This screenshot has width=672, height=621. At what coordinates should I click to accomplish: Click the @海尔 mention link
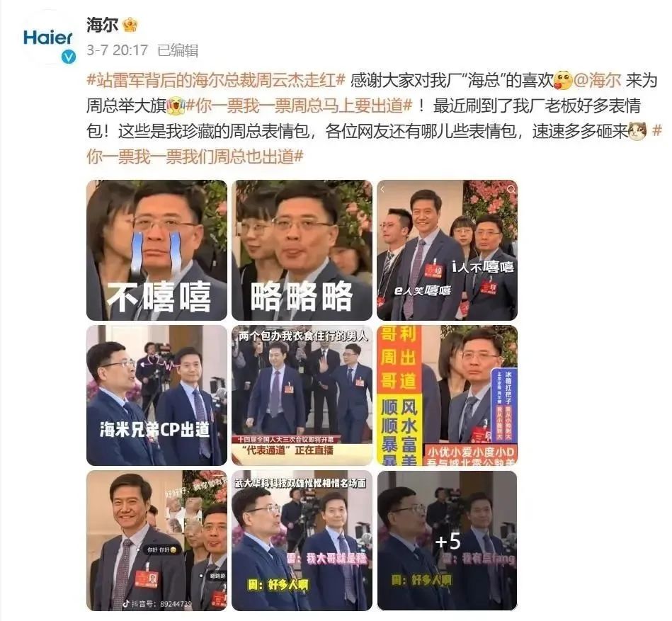[x=597, y=80]
